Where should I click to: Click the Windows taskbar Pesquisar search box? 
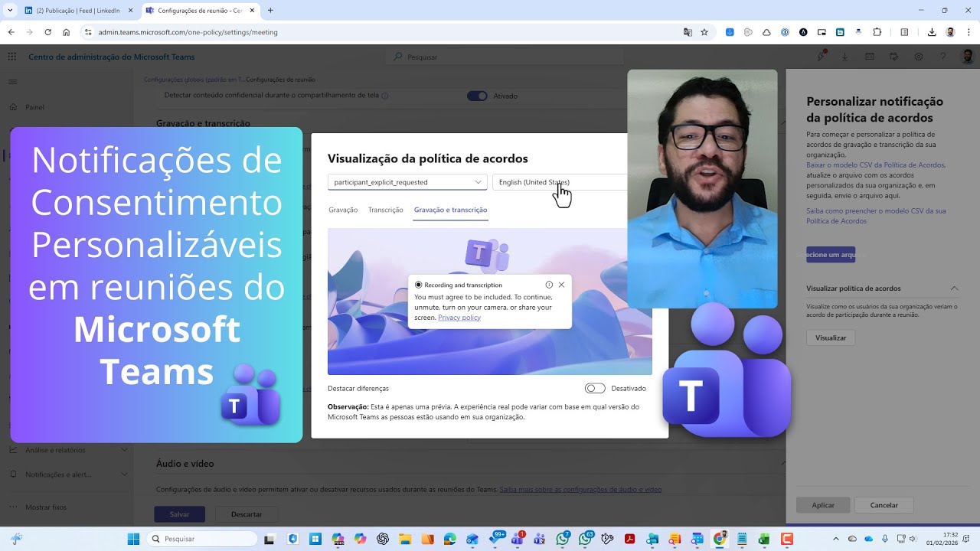(202, 539)
